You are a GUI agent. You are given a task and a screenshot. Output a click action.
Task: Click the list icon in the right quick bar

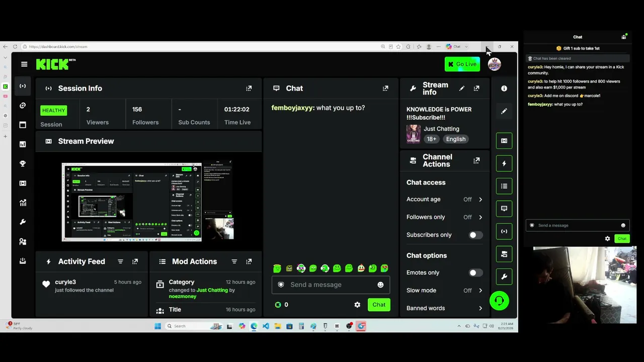(504, 186)
